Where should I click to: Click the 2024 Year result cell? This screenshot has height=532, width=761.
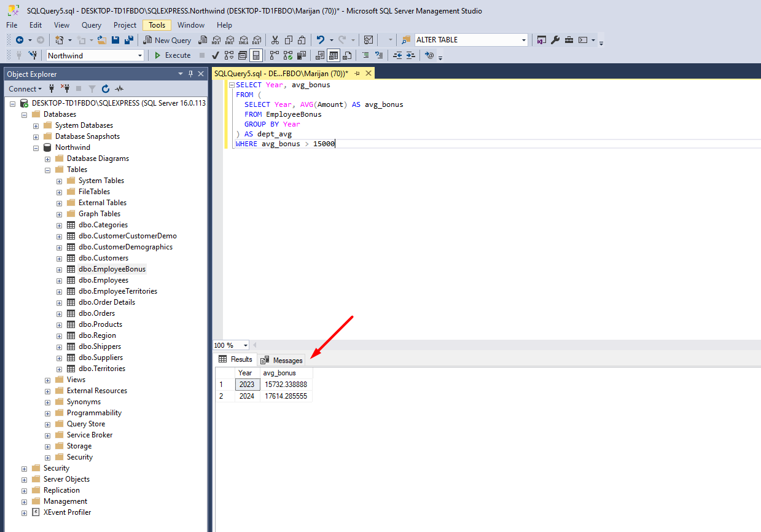tap(247, 396)
